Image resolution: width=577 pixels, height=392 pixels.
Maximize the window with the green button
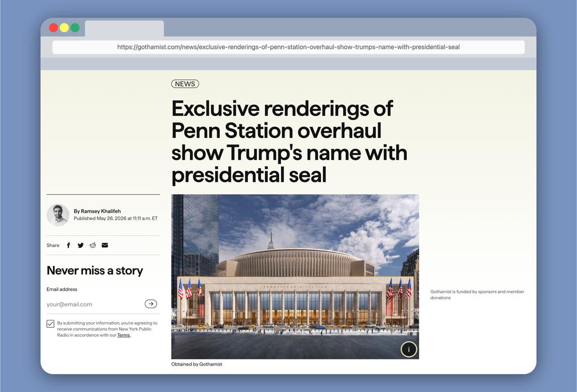click(x=75, y=28)
